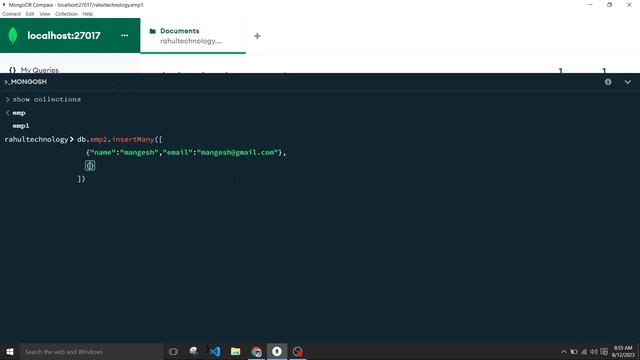Click the Search the web and Windows box
Screen dimensions: 640x360
(91, 351)
